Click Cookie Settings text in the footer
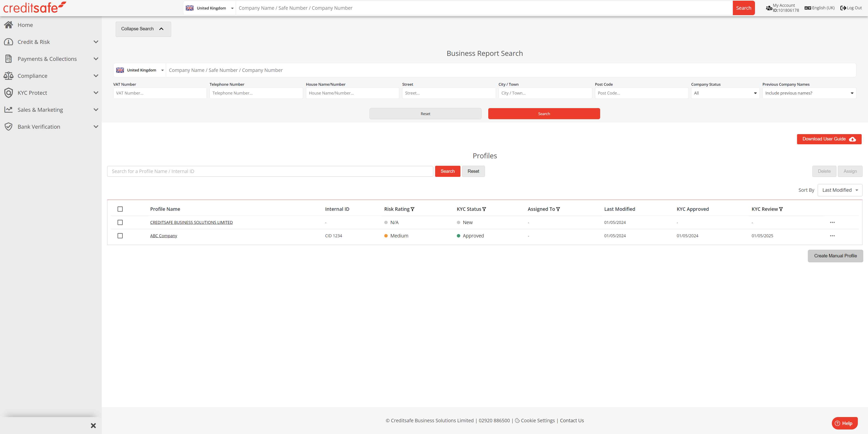 [538, 420]
